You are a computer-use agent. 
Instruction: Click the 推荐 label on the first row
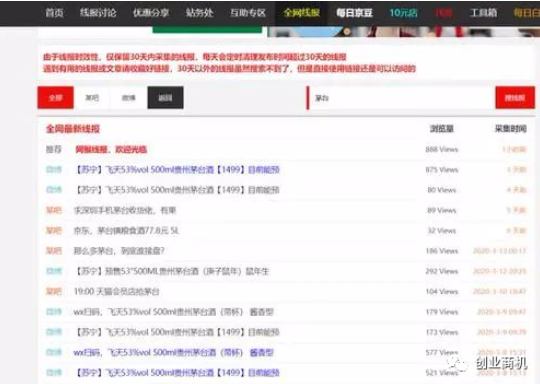(54, 149)
